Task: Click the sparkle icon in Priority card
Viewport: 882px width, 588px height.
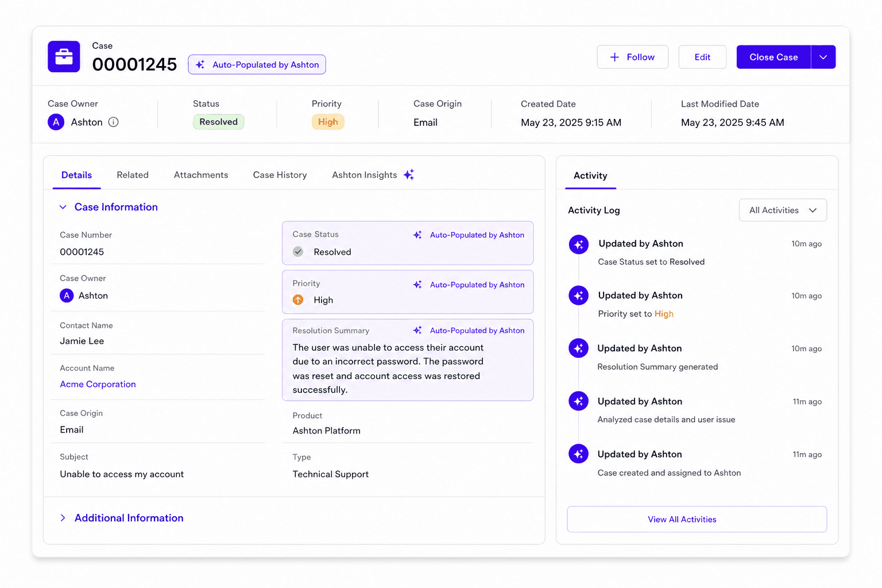Action: (417, 285)
